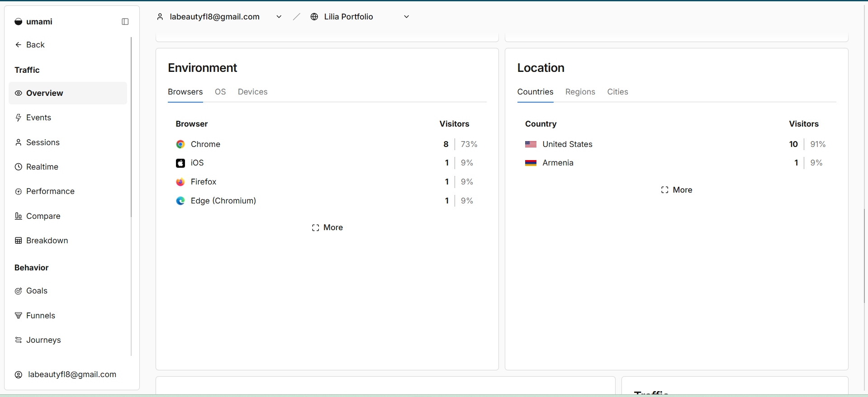Click expand icon on Location More
This screenshot has height=397, width=868.
(664, 190)
